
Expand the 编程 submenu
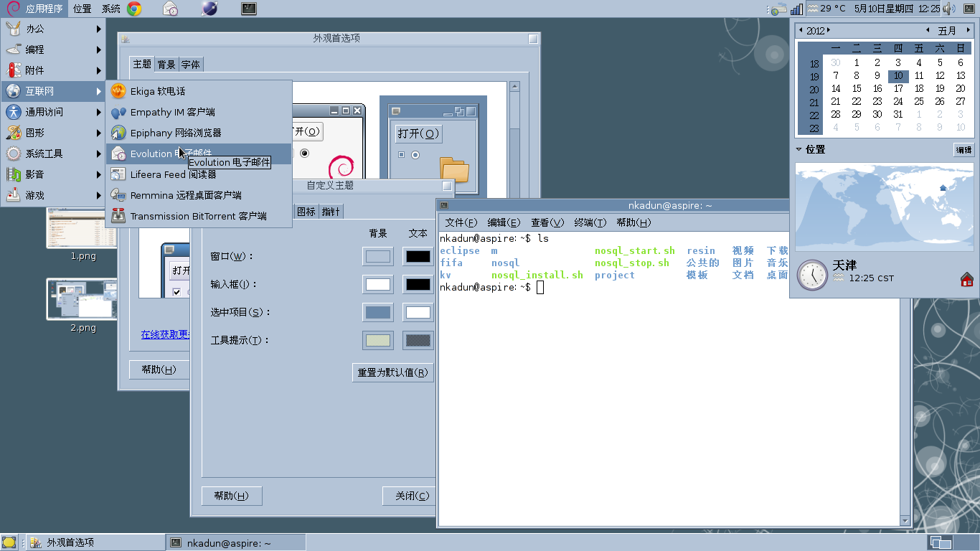[x=53, y=50]
